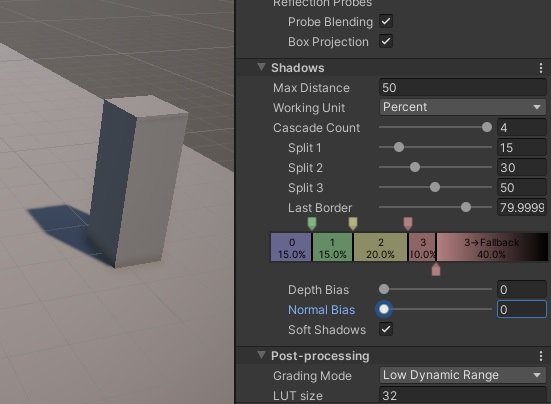Click cascade 3 pink 10.0% block
The width and height of the screenshot is (551, 404).
422,247
